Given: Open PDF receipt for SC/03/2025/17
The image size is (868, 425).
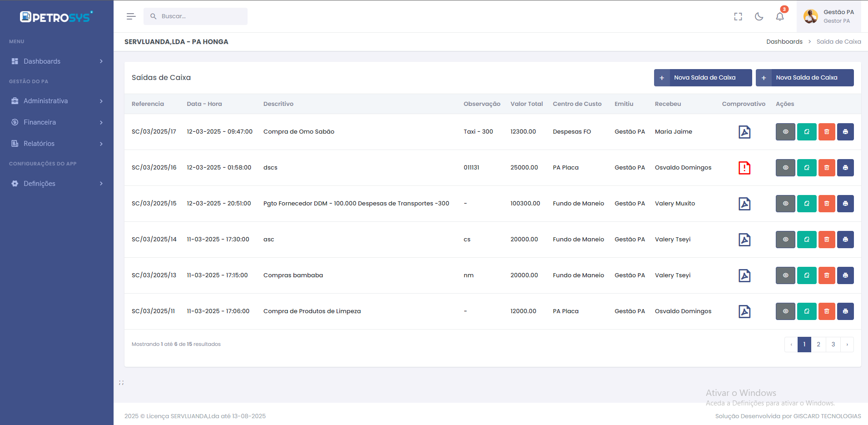Looking at the screenshot, I should 744,132.
